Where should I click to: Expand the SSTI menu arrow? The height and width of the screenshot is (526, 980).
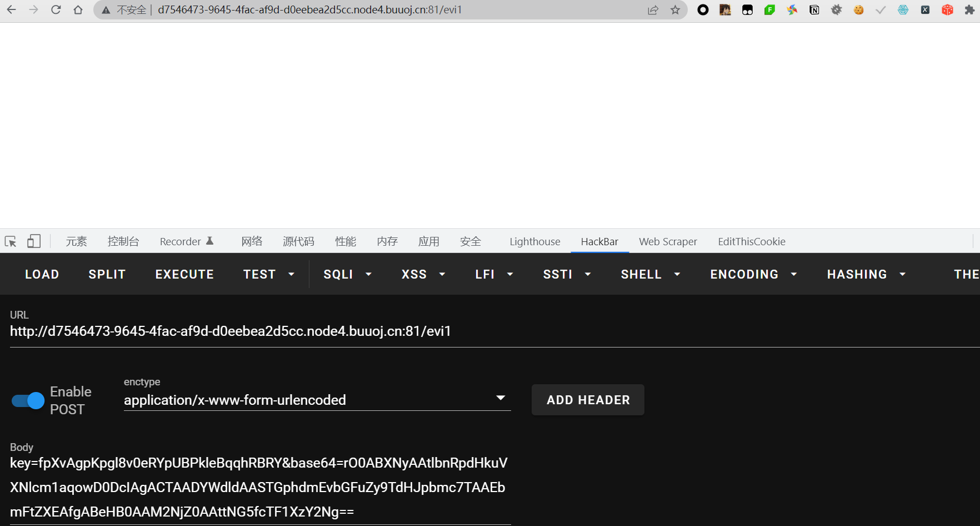coord(588,274)
